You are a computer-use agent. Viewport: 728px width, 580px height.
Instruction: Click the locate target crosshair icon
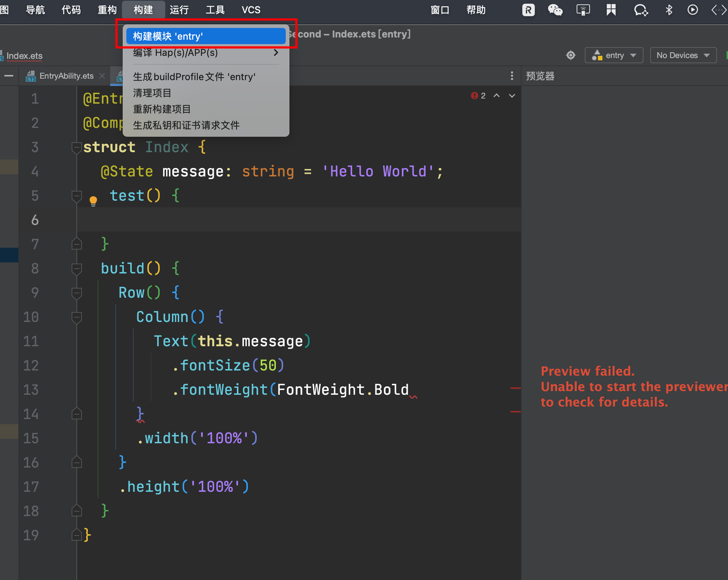(571, 56)
